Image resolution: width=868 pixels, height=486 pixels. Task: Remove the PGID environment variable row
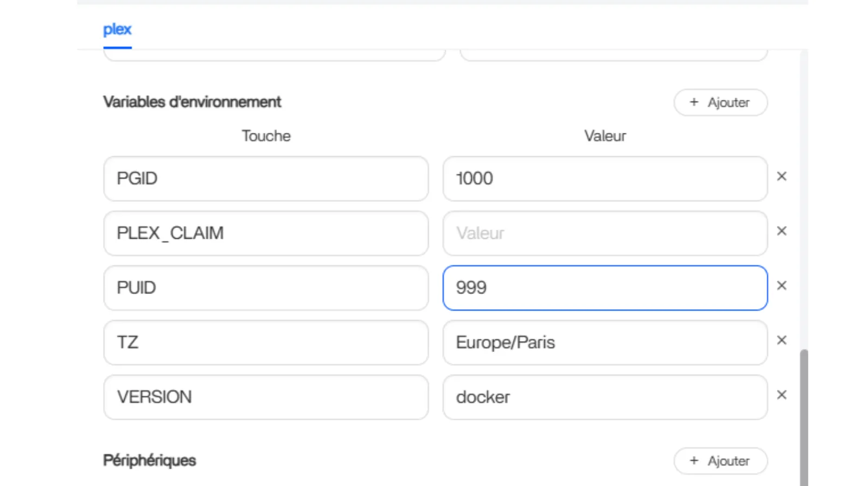tap(781, 176)
